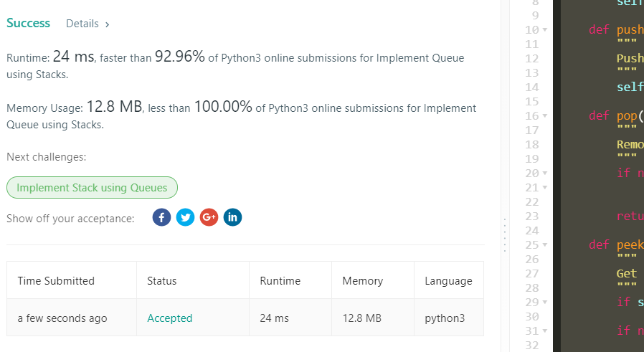Viewport: 644px width, 352px height.
Task: Click the panel divider drag handle
Action: coord(505,235)
